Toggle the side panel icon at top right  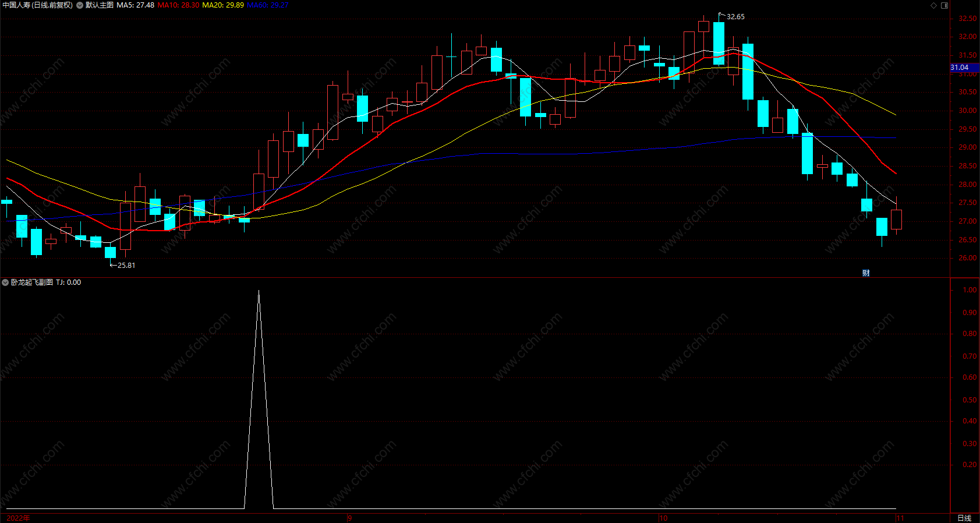tap(944, 5)
